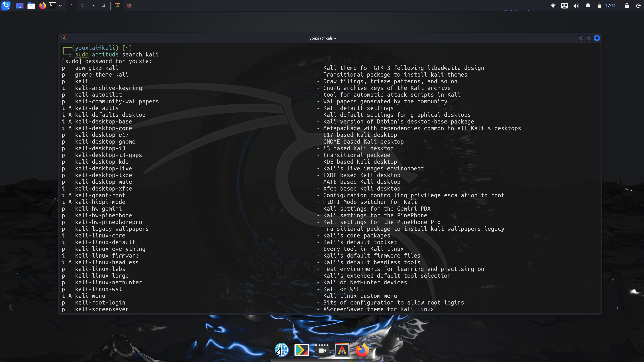Expand the terminal launcher dropdown arrow
This screenshot has width=644, height=362.
[60, 6]
